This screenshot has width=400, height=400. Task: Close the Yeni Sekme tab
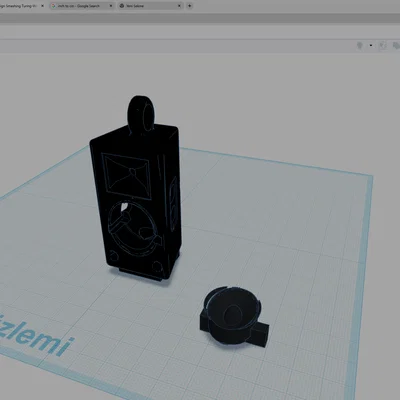[179, 6]
